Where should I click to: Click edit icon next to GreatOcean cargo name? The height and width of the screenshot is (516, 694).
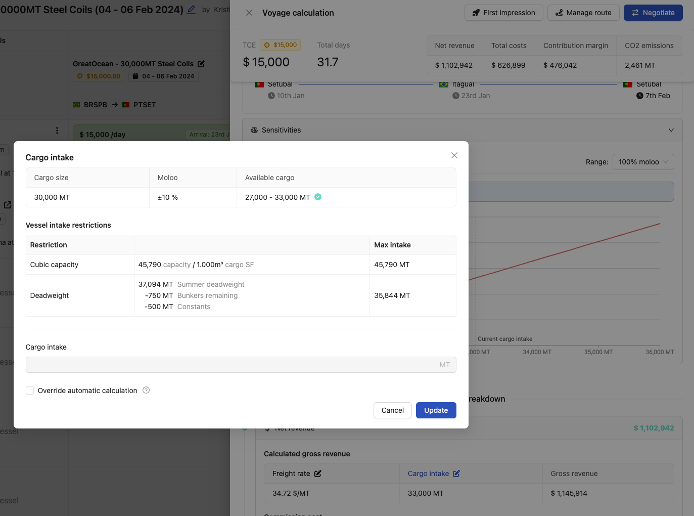point(201,63)
